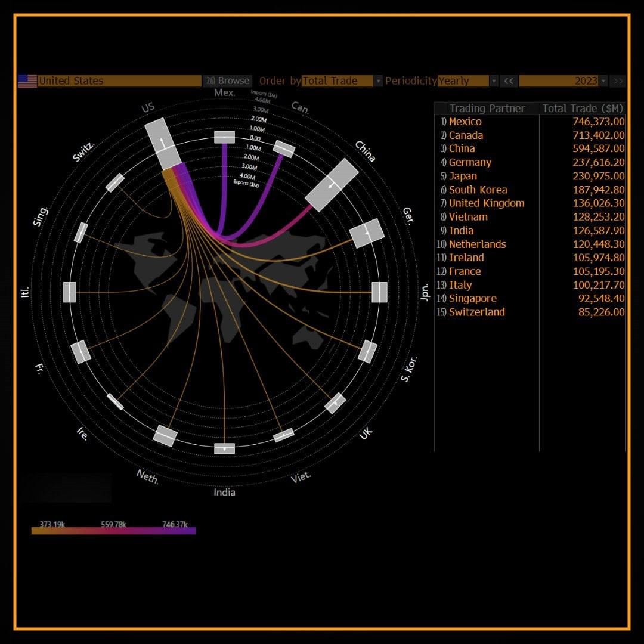Open the Mexico trading partner row
Image resolution: width=644 pixels, height=644 pixels.
point(465,122)
